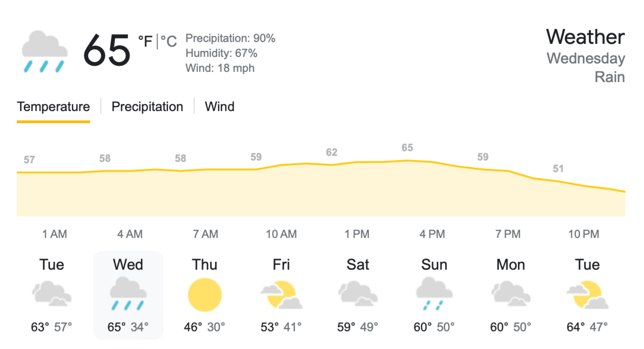Open the Temperature tab
Screen dimensions: 644x349
(x=53, y=107)
